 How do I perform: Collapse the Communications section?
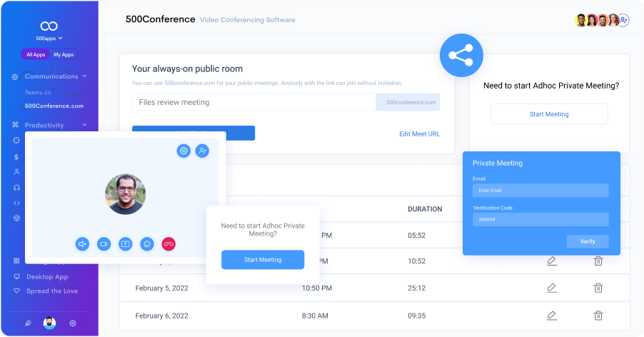[84, 76]
